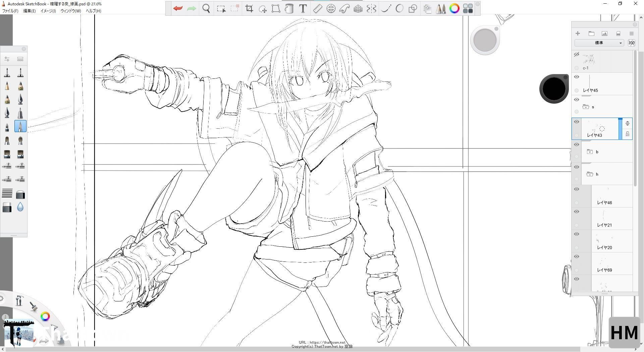The width and height of the screenshot is (644, 352).
Task: Toggle the Ruler guide tool
Action: click(317, 8)
